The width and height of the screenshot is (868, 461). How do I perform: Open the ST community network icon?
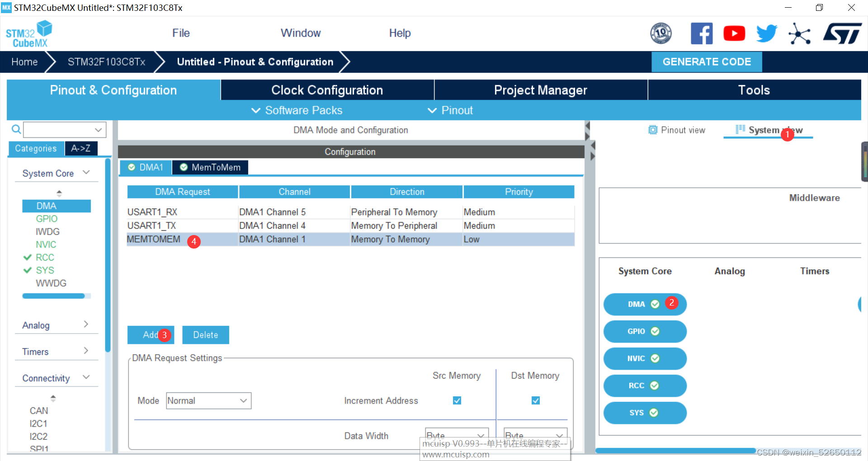click(799, 33)
